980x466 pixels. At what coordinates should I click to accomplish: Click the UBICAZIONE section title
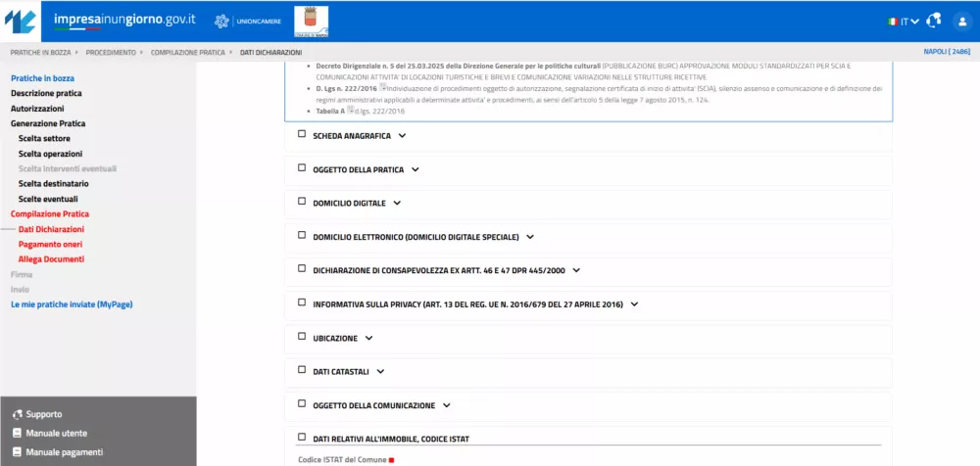(x=335, y=338)
